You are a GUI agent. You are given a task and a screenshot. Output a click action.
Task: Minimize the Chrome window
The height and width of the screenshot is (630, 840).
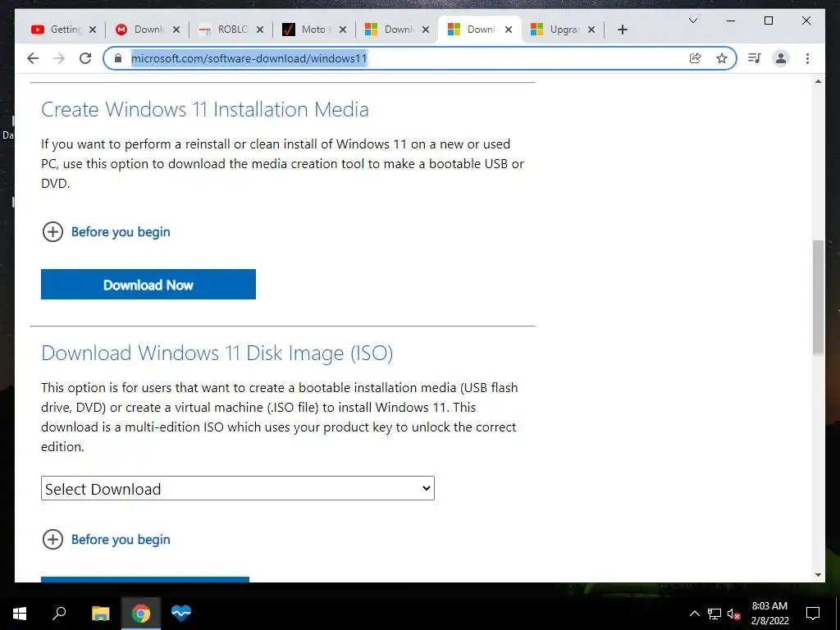pos(731,21)
